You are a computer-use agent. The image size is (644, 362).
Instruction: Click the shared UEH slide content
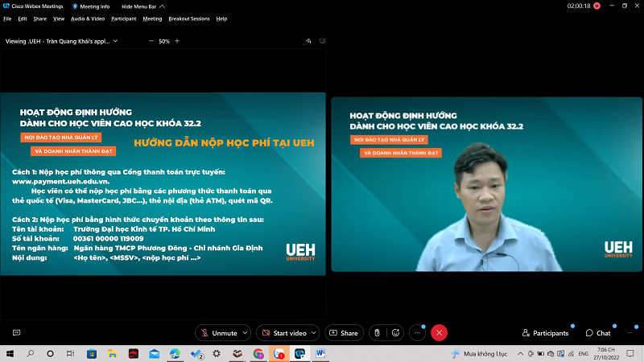tap(163, 184)
